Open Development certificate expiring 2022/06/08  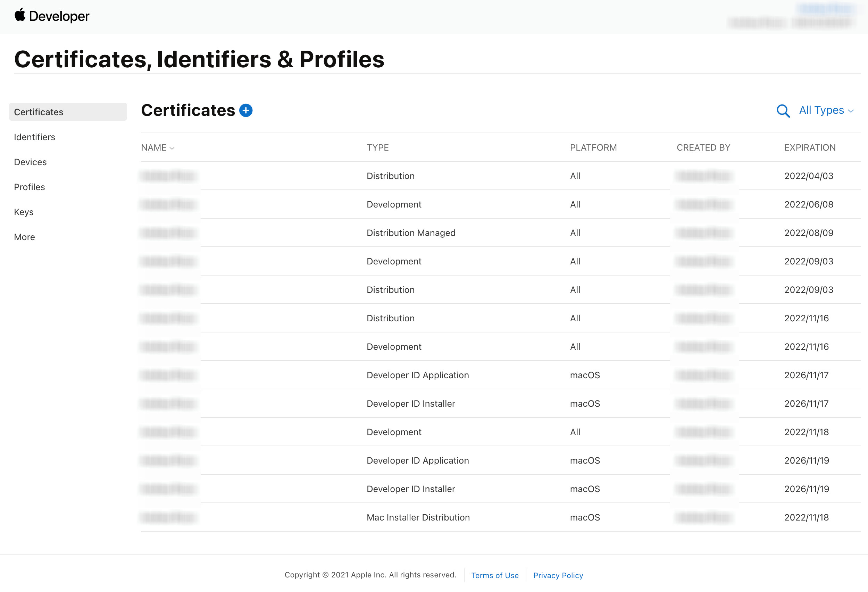pos(394,204)
